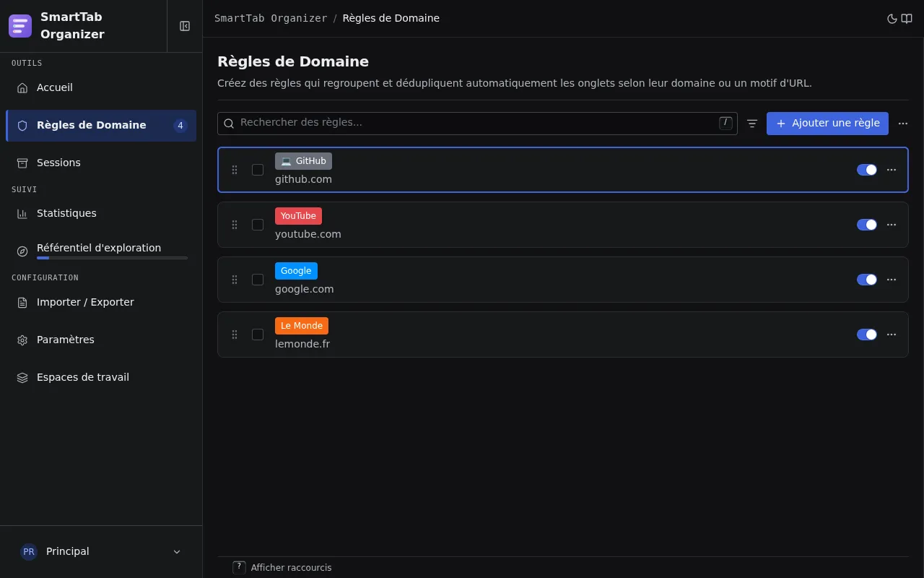Viewport: 924px width, 578px height.
Task: Disable the Google rule toggle
Action: point(867,280)
